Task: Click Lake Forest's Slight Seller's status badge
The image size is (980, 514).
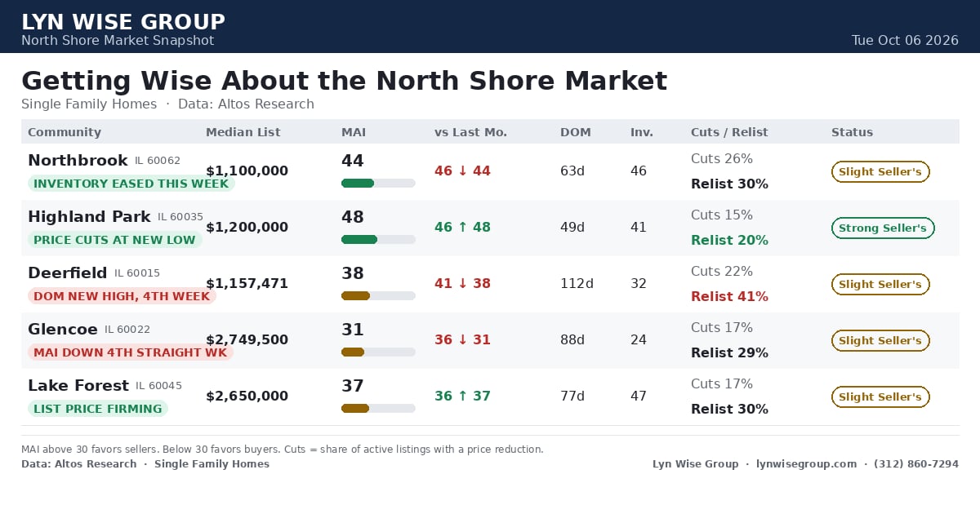Action: point(880,397)
